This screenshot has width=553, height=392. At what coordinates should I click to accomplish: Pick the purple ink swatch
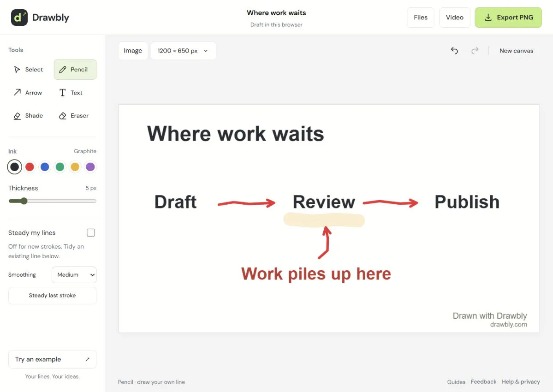[90, 167]
